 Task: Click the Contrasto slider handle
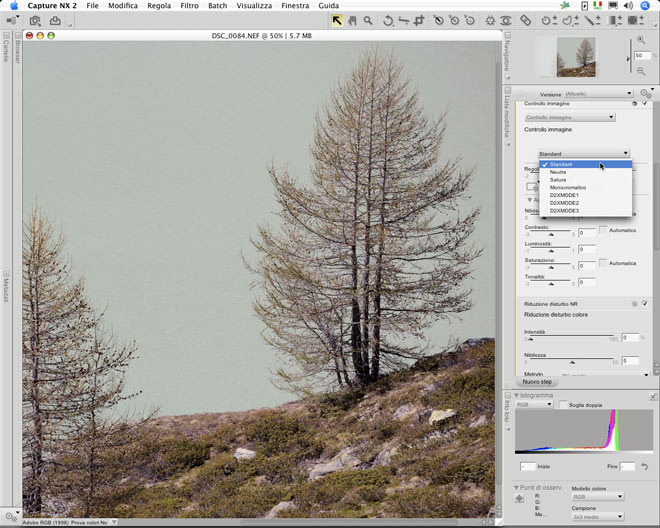551,234
